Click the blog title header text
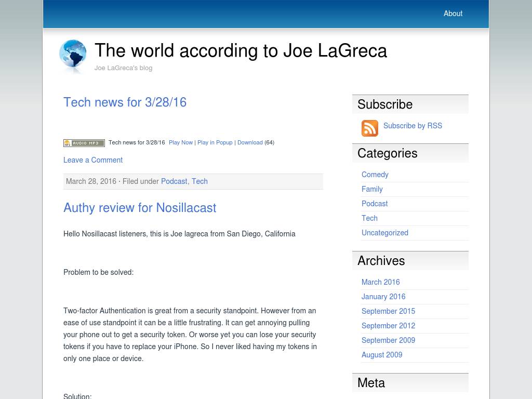The height and width of the screenshot is (399, 532). 241,51
